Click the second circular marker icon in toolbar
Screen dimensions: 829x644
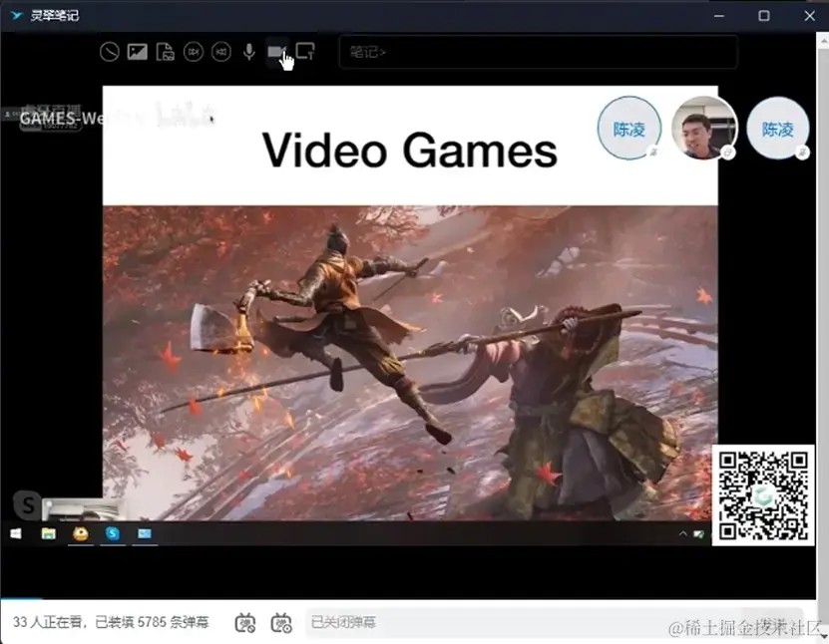pyautogui.click(x=221, y=52)
